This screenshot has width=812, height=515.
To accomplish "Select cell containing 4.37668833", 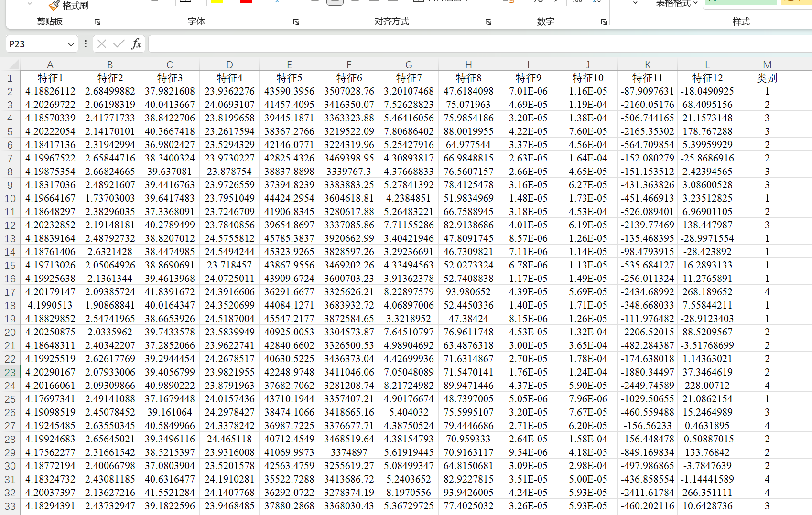I will point(409,172).
